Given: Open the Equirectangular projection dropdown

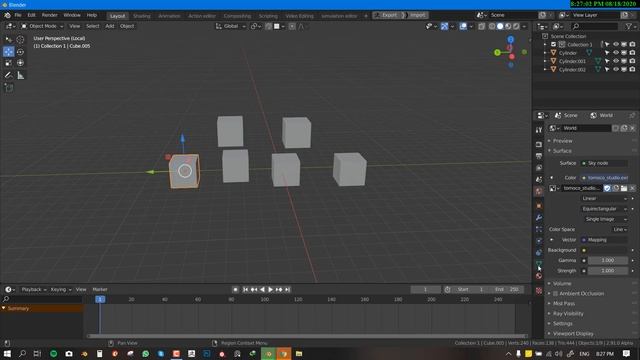Looking at the screenshot, I should [x=604, y=209].
